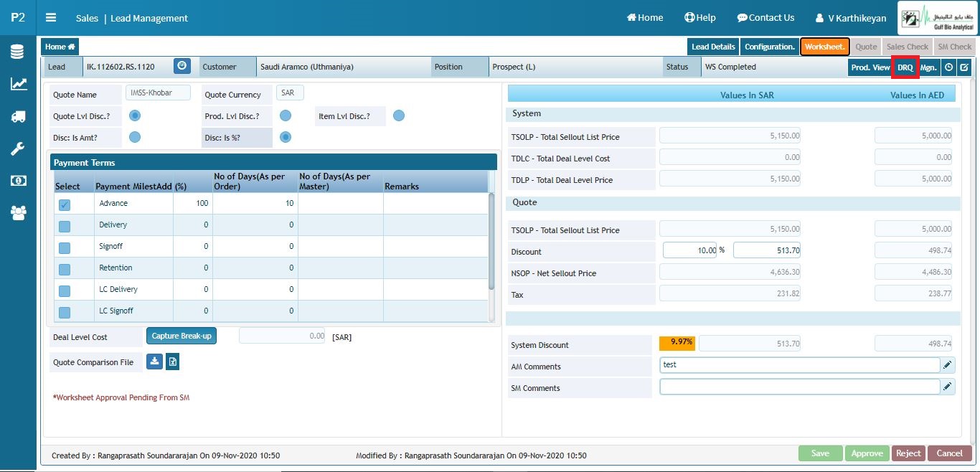Check the Retention payment milestone checkbox
The image size is (980, 472).
tap(65, 269)
